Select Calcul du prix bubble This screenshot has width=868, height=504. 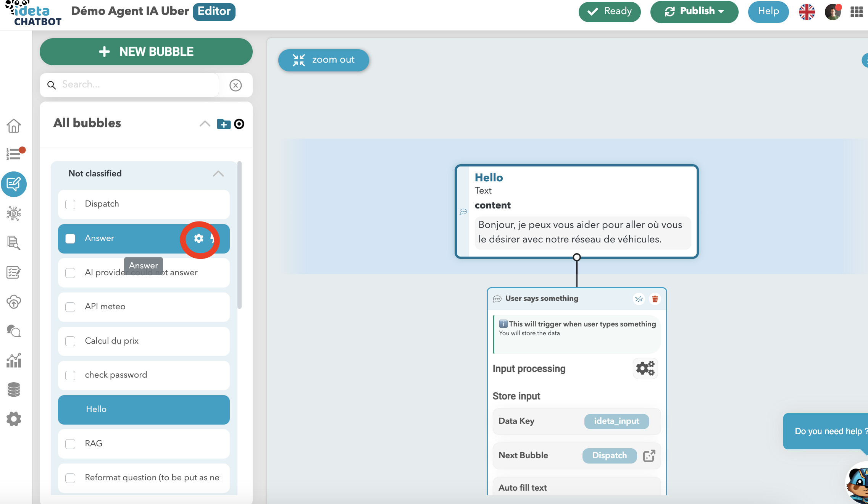click(112, 341)
